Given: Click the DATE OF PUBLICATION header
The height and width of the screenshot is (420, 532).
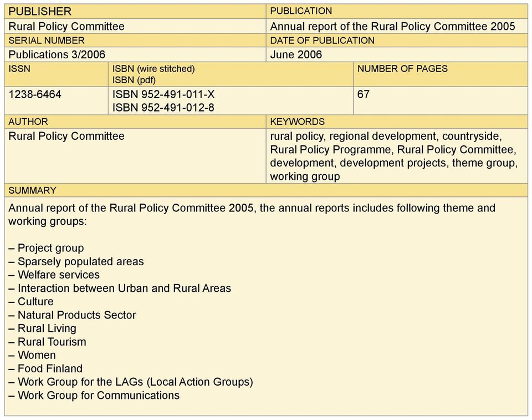Looking at the screenshot, I should (x=397, y=40).
